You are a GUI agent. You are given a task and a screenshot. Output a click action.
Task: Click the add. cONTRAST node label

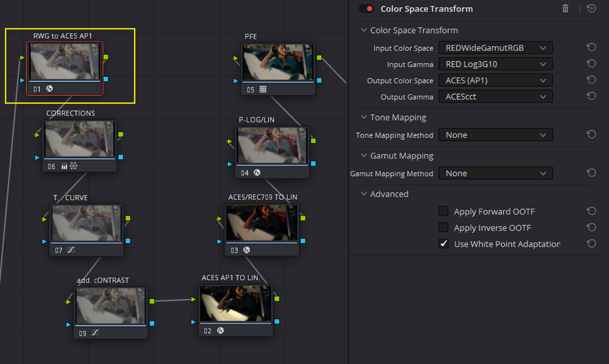point(103,280)
